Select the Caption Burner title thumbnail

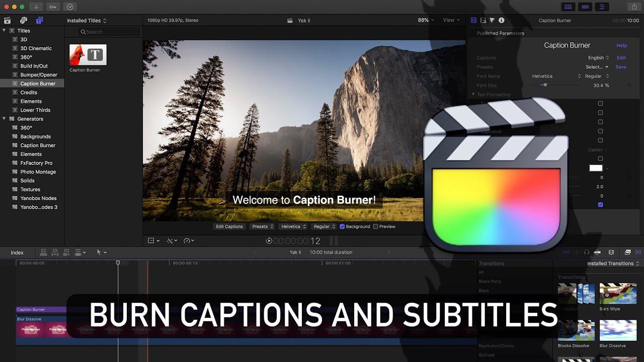coord(88,55)
